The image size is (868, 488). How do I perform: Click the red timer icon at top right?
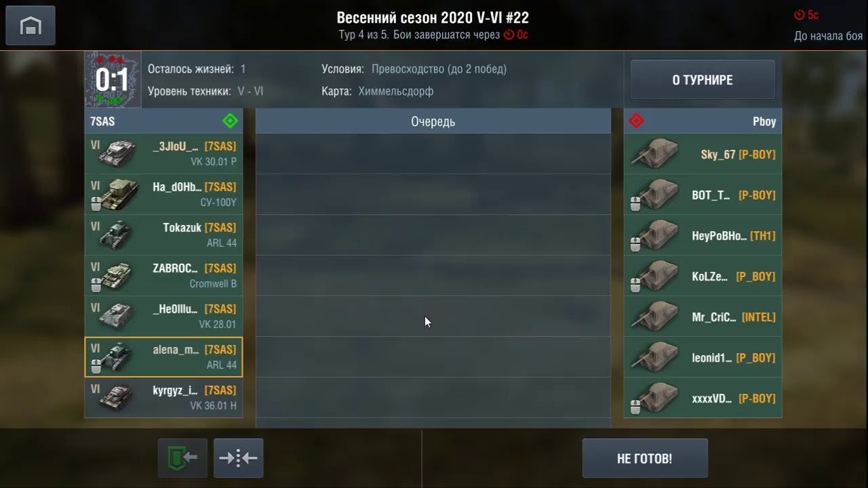[800, 15]
